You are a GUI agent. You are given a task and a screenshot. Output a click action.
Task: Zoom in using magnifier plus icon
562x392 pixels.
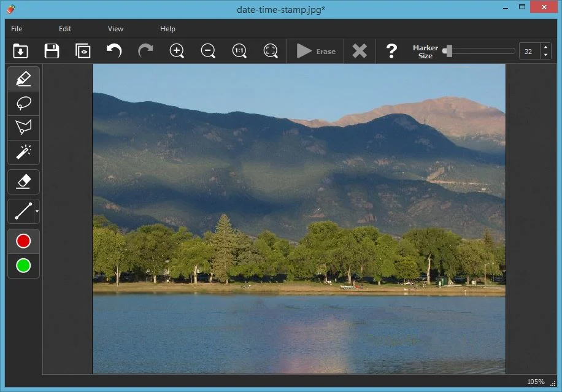(x=177, y=51)
